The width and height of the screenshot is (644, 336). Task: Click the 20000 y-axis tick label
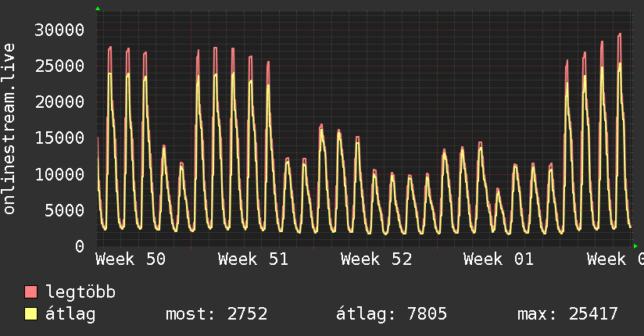pyautogui.click(x=59, y=102)
